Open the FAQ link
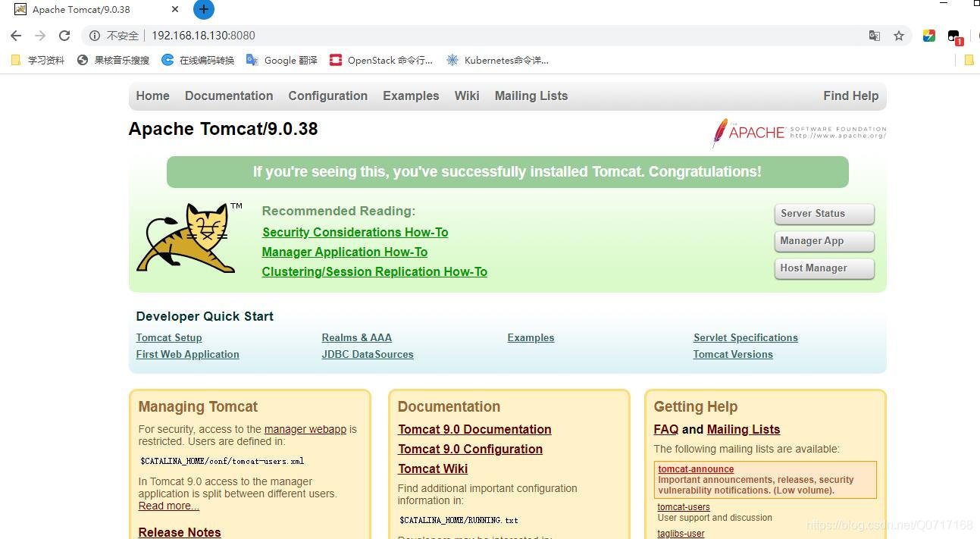The width and height of the screenshot is (980, 539). [x=666, y=429]
